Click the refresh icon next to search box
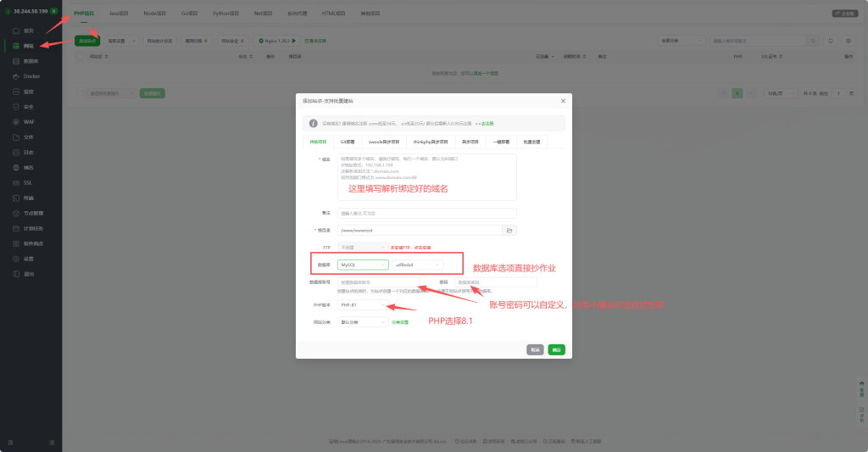This screenshot has height=452, width=868. (x=831, y=41)
